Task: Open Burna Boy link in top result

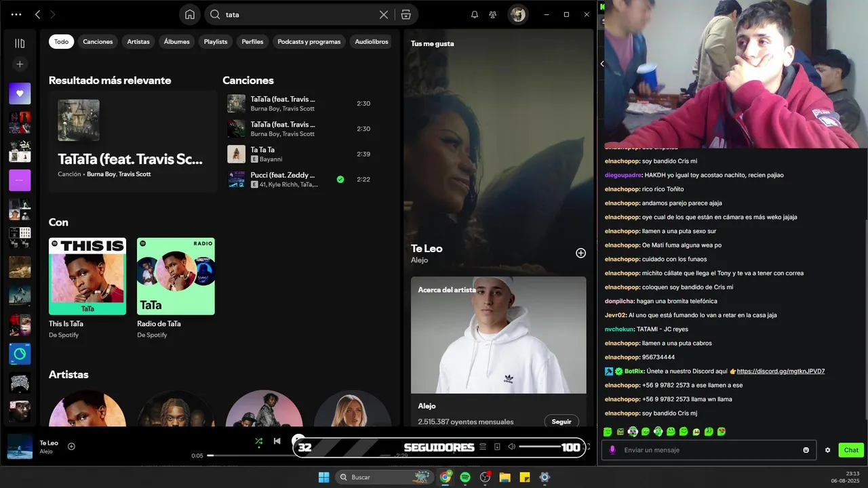Action: 101,174
